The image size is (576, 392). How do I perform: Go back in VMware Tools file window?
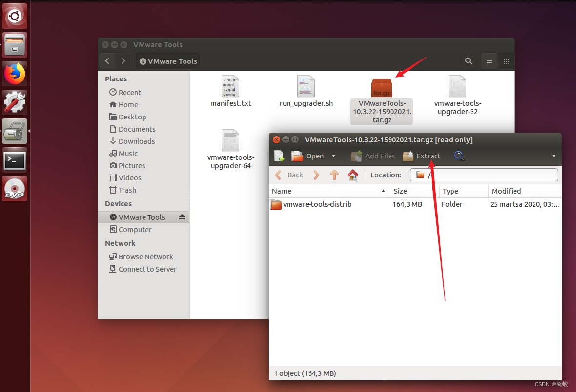click(x=107, y=61)
